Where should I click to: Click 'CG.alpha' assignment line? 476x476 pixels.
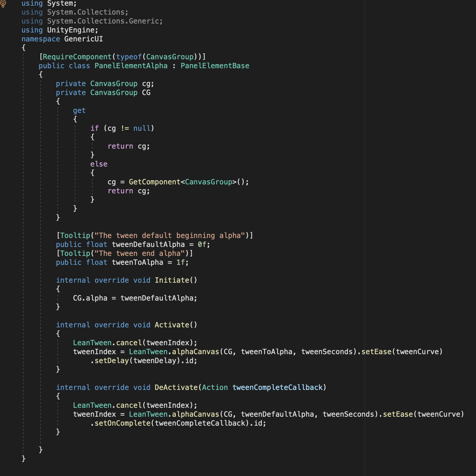[135, 298]
